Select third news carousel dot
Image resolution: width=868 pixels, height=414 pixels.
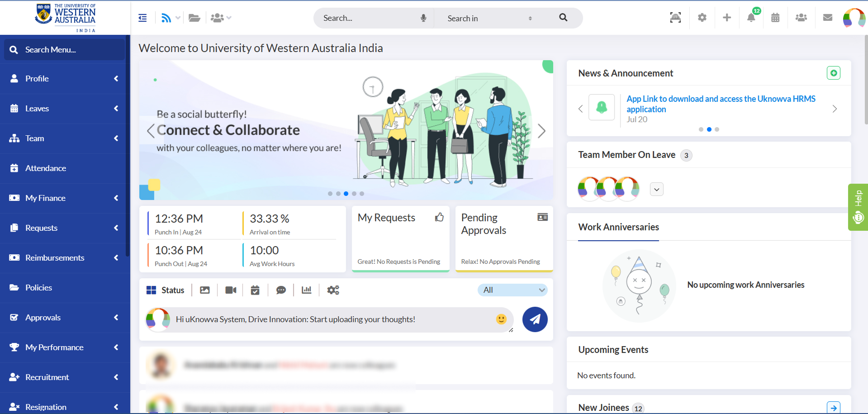(717, 129)
